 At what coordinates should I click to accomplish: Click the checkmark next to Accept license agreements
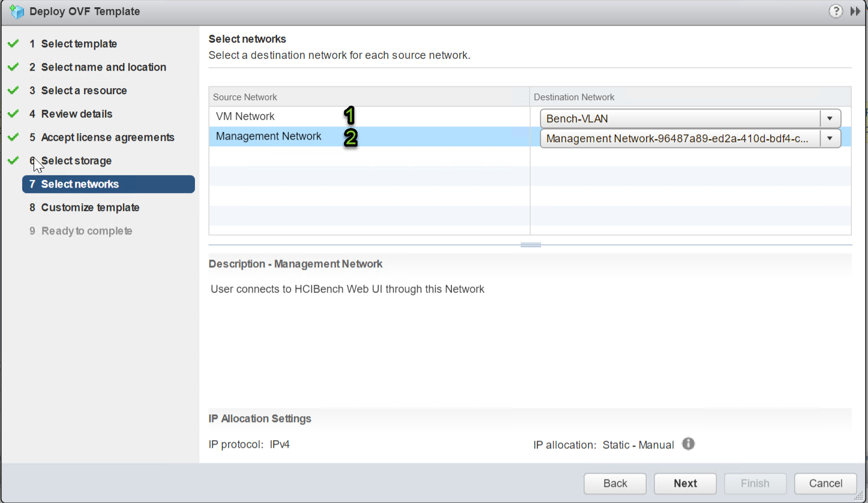pos(13,137)
